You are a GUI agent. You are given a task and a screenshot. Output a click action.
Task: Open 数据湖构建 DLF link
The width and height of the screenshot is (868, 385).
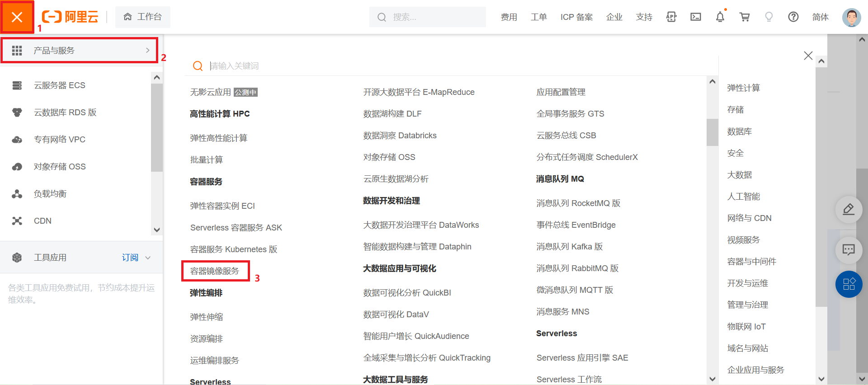click(392, 114)
